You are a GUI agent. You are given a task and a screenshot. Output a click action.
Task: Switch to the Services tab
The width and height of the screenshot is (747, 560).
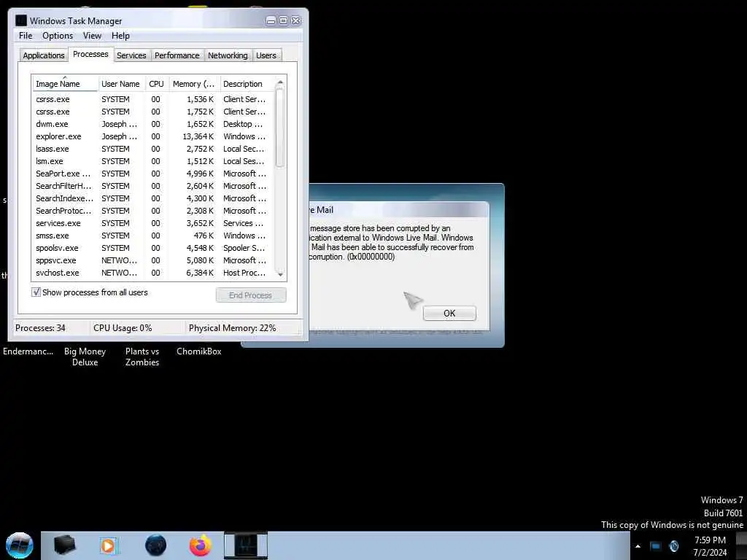pos(131,55)
